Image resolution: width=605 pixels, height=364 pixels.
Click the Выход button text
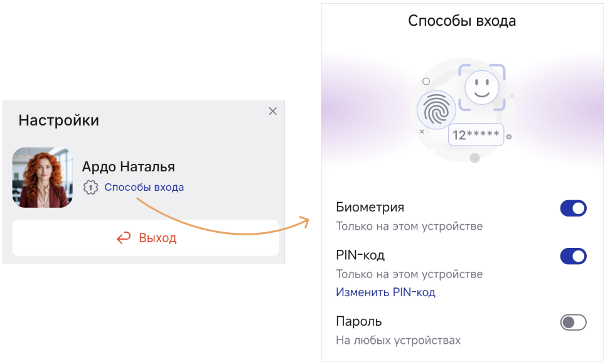(x=158, y=238)
